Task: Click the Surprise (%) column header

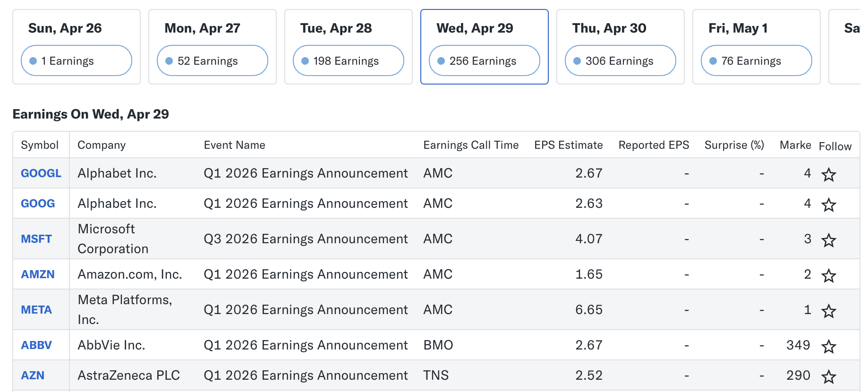Action: [x=734, y=145]
